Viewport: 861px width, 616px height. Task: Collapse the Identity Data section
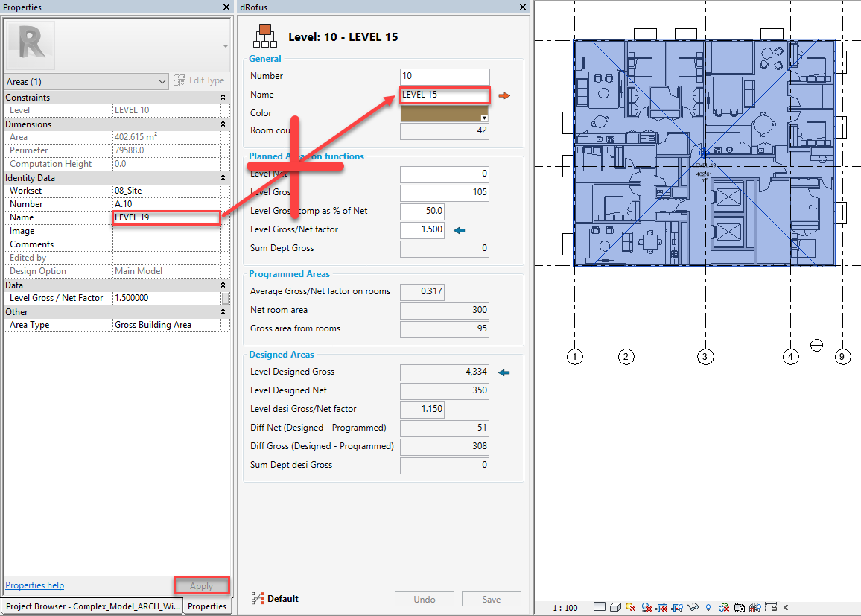[223, 178]
